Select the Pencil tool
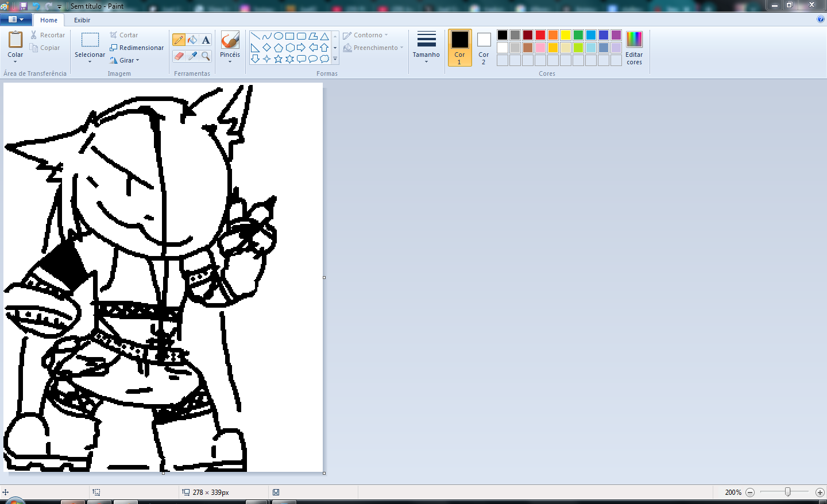Screen dimensions: 827x504 pos(179,40)
